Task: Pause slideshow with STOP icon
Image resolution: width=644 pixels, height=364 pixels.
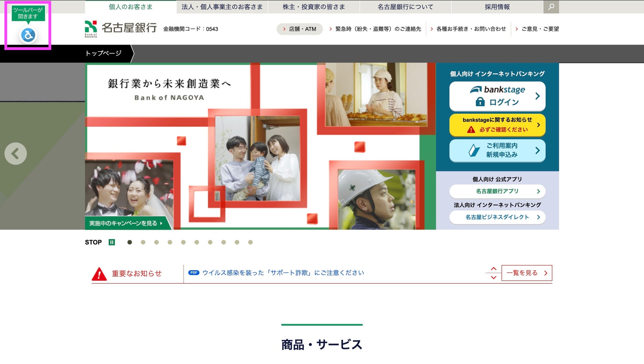Action: tap(112, 242)
